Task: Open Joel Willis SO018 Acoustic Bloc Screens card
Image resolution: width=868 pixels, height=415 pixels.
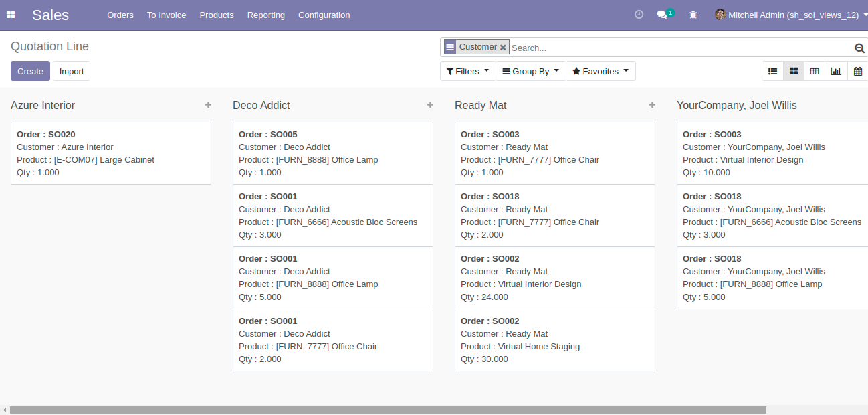Action: coord(772,216)
